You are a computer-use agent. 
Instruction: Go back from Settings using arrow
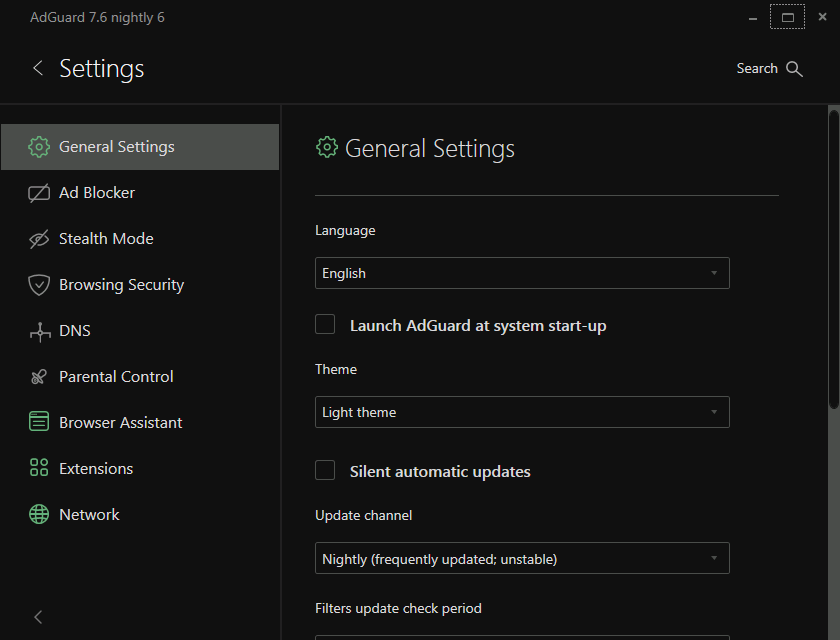[38, 68]
